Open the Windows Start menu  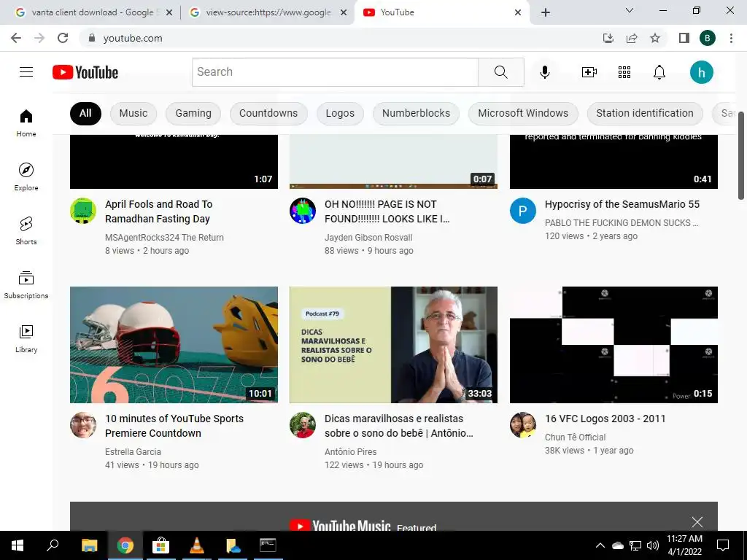(18, 545)
